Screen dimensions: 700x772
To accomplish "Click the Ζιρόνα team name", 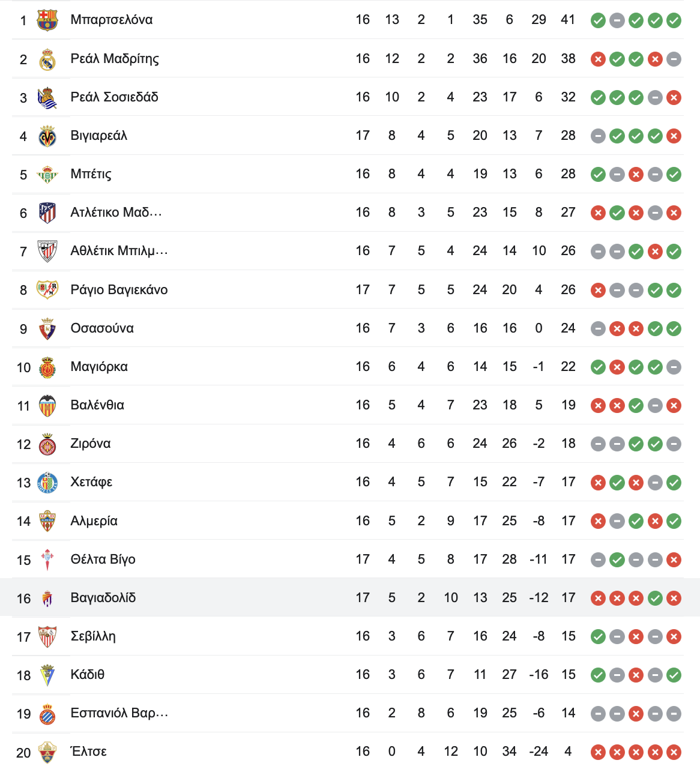I will coord(91,444).
